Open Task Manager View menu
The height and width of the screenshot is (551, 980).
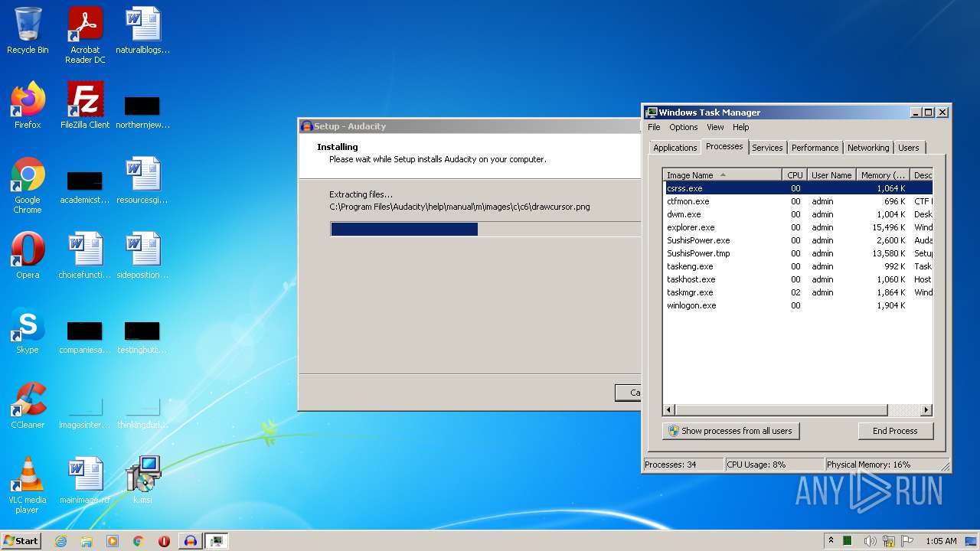point(715,127)
